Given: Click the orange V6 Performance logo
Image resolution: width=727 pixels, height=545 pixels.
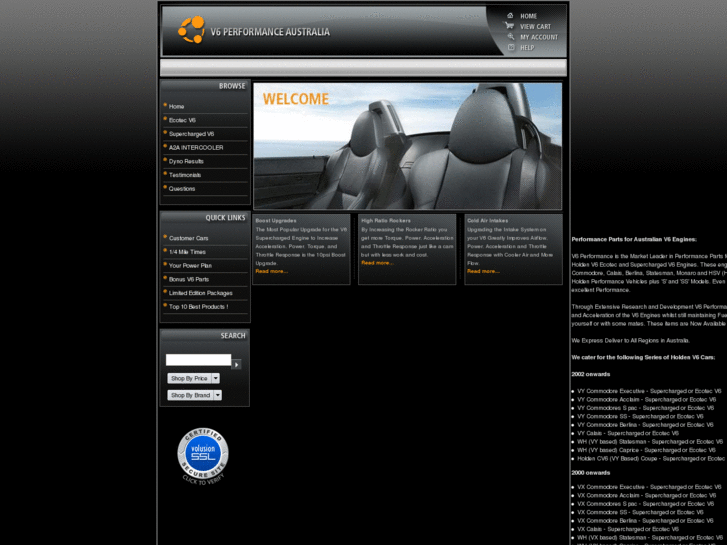Looking at the screenshot, I should pos(191,30).
